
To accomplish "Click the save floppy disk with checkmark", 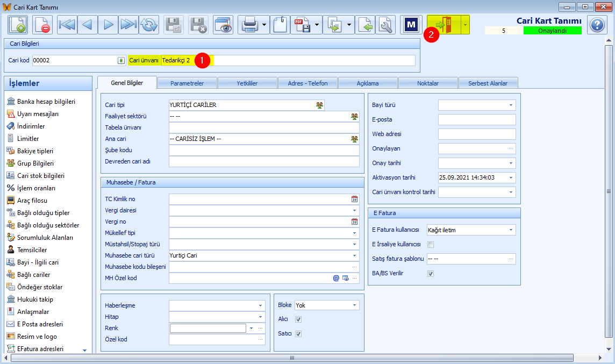I will 174,25.
